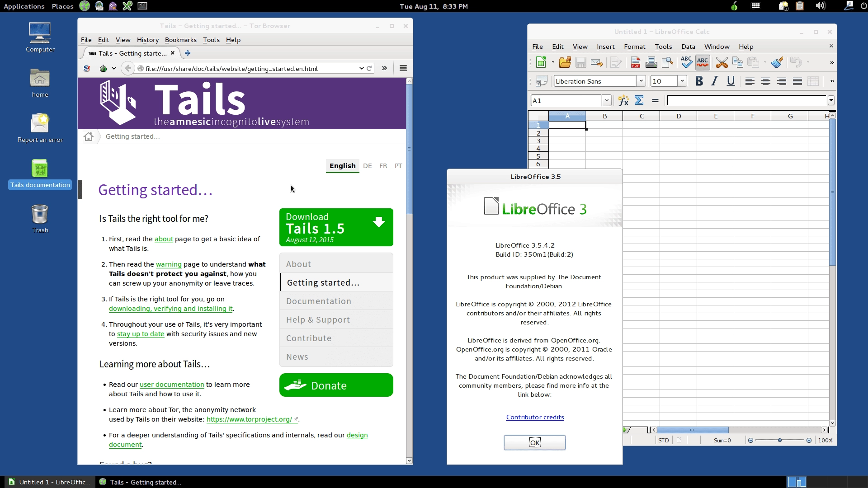Open the Font Size dropdown arrow
The image size is (868, 488).
[x=682, y=81]
